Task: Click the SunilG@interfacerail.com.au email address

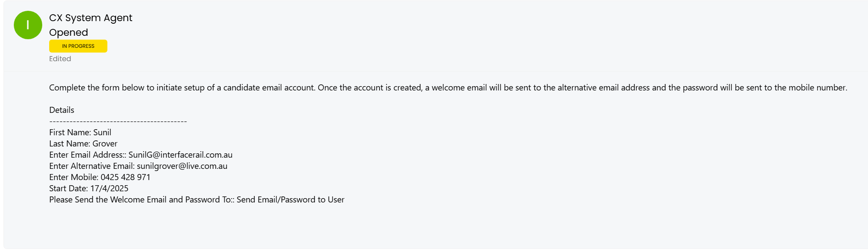Action: pyautogui.click(x=180, y=155)
